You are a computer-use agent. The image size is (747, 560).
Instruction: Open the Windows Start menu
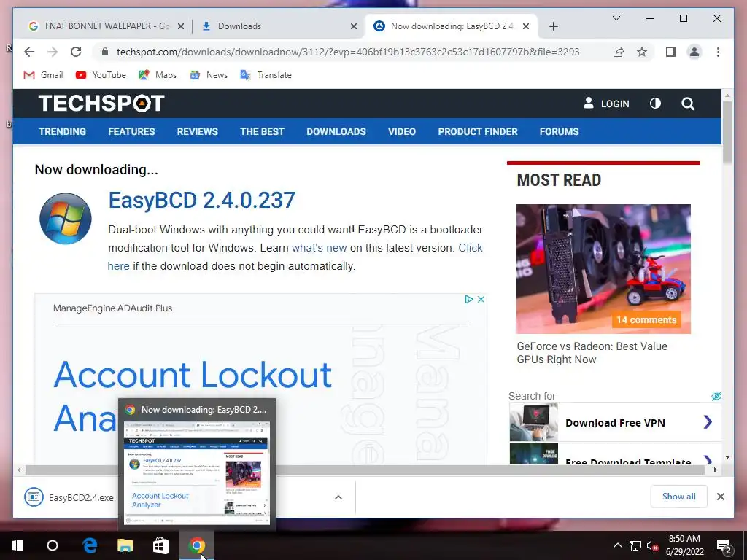coord(18,545)
